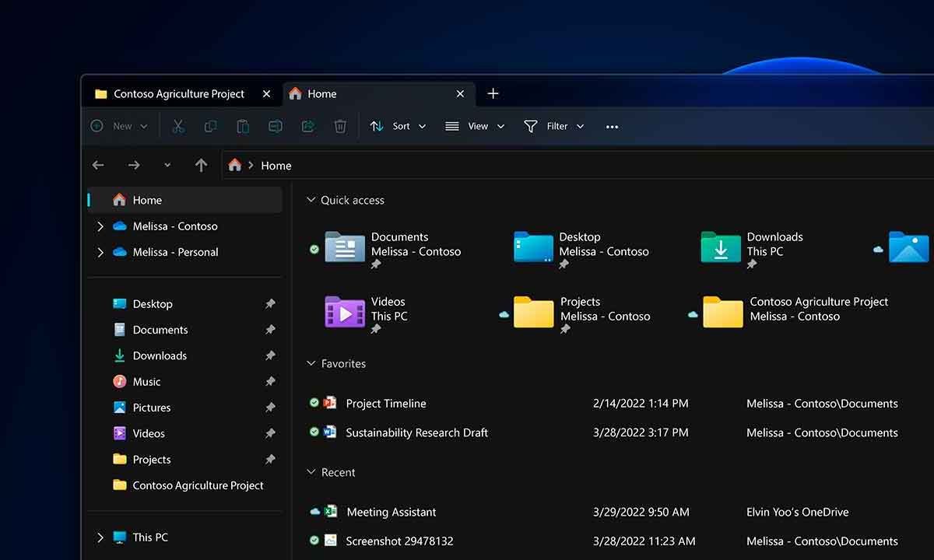Toggle the pin on Videos in sidebar
Image resolution: width=934 pixels, height=560 pixels.
click(x=270, y=433)
